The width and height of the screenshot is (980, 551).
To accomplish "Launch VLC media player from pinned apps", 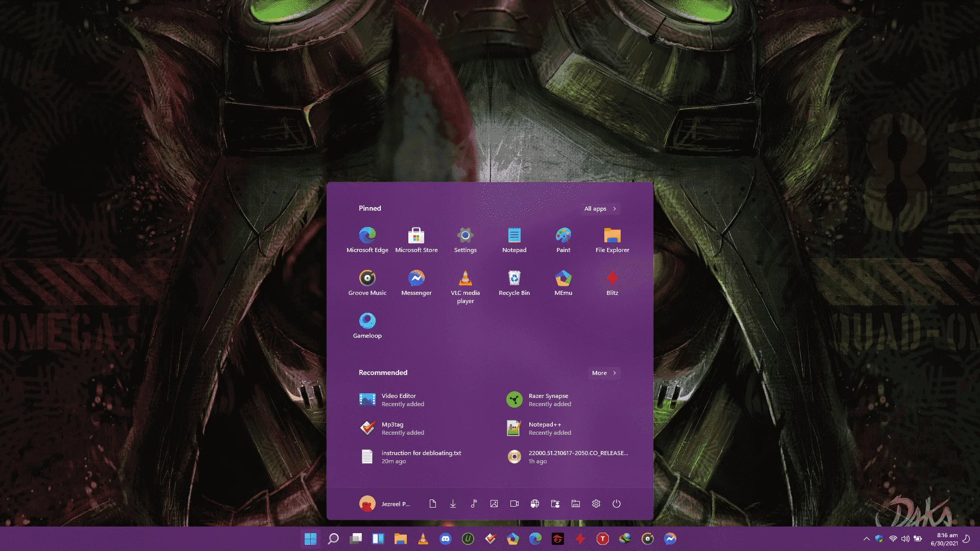I will (x=465, y=287).
